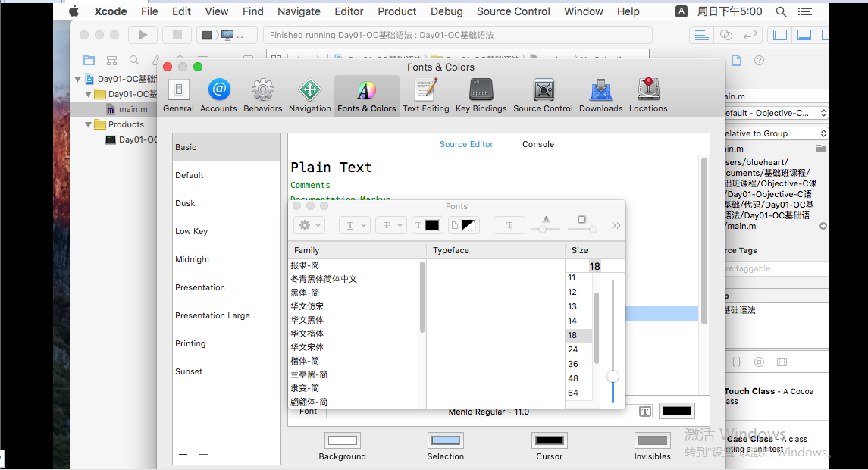Select the Midnight theme

(x=227, y=259)
